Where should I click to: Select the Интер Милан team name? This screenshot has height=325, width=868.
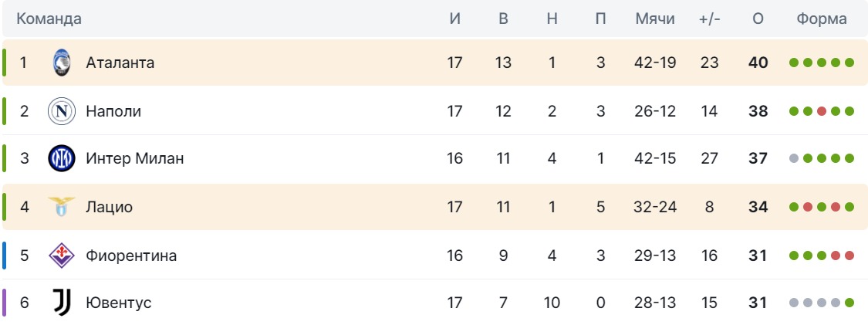click(135, 159)
